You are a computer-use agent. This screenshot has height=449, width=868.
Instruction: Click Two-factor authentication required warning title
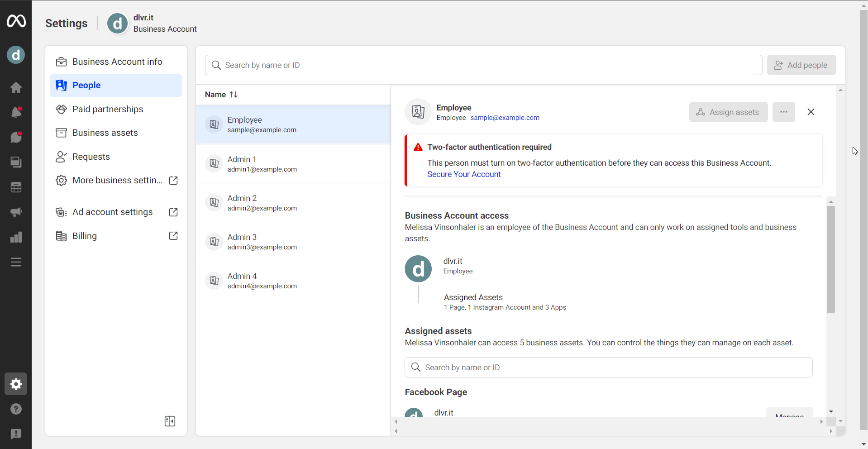coord(489,147)
